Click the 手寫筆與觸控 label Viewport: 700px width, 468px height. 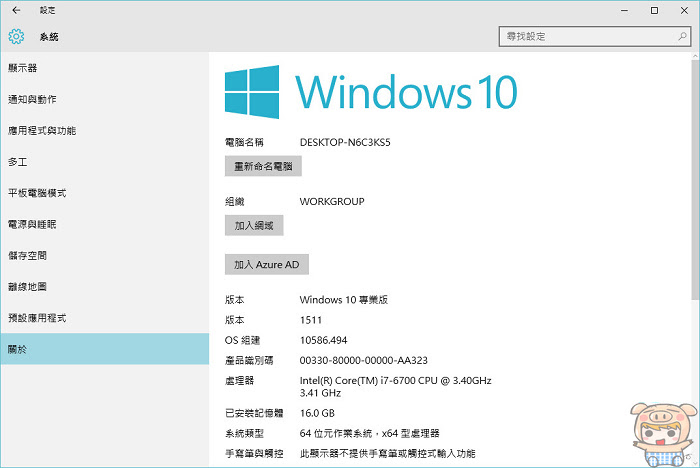[x=254, y=454]
